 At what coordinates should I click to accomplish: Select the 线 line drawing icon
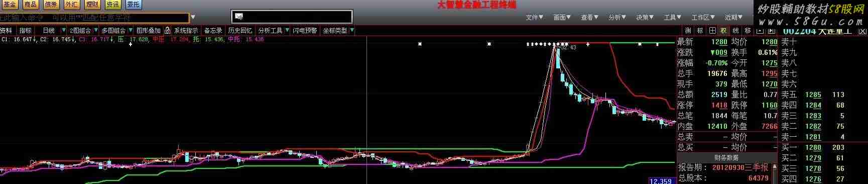(x=735, y=31)
